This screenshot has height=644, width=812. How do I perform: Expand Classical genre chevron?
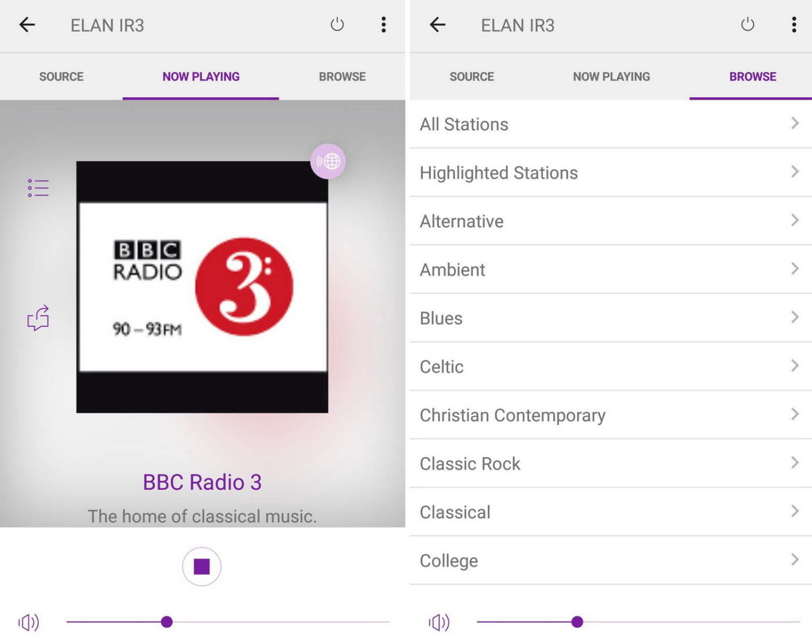795,511
